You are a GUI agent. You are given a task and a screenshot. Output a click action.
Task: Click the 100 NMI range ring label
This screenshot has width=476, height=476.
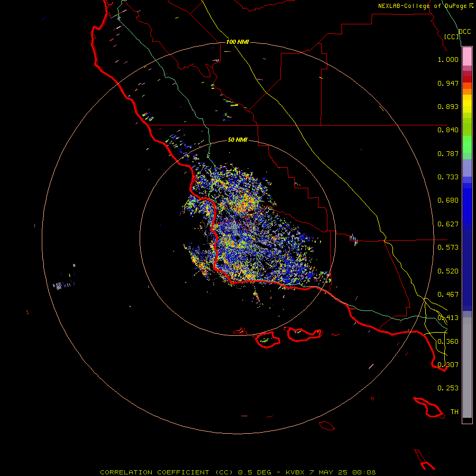(x=237, y=42)
